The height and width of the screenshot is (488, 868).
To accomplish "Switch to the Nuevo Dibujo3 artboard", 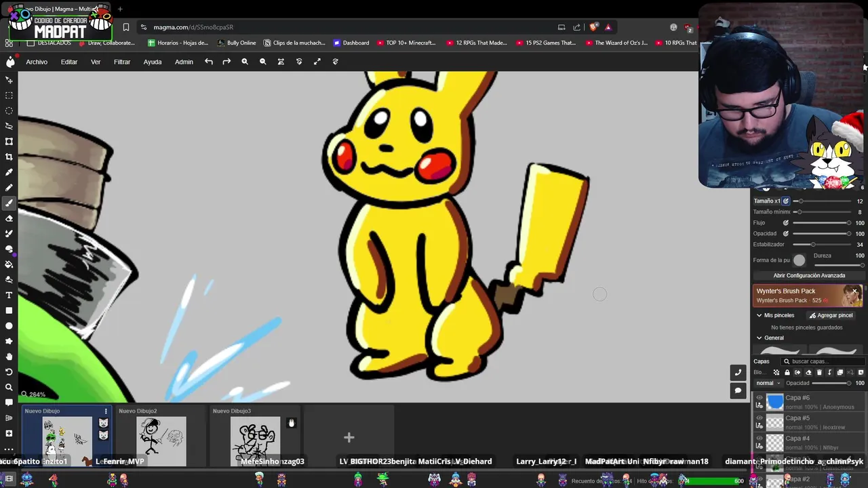I will 255,436.
